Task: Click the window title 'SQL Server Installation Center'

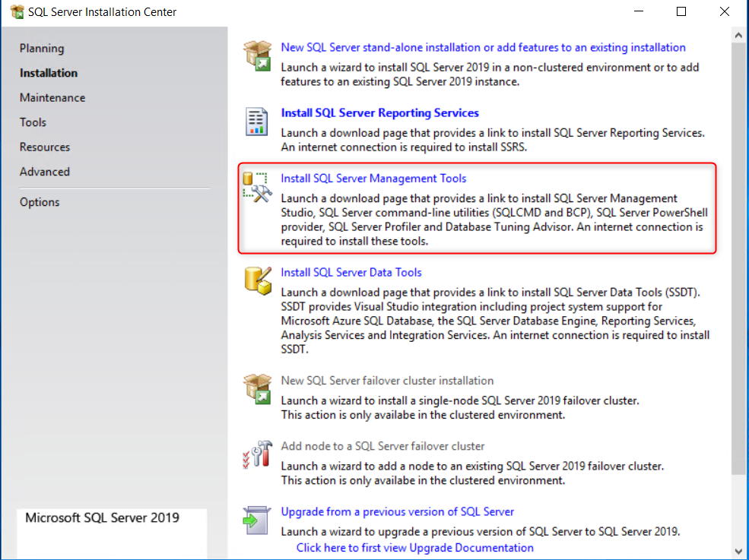Action: click(102, 12)
